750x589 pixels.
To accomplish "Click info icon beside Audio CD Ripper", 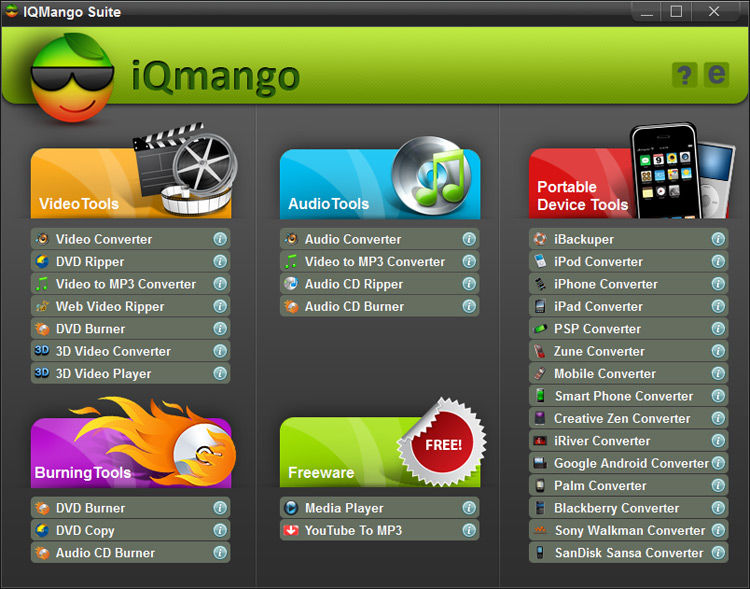I will (469, 284).
